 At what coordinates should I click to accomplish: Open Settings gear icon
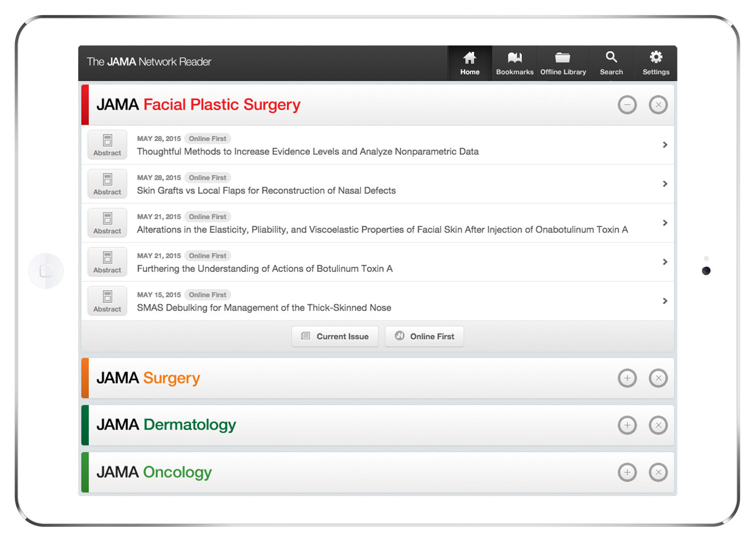click(656, 57)
